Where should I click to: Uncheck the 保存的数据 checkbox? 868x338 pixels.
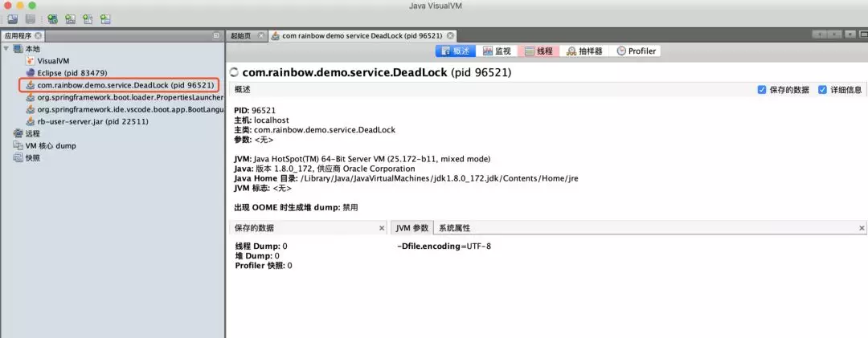pyautogui.click(x=762, y=90)
